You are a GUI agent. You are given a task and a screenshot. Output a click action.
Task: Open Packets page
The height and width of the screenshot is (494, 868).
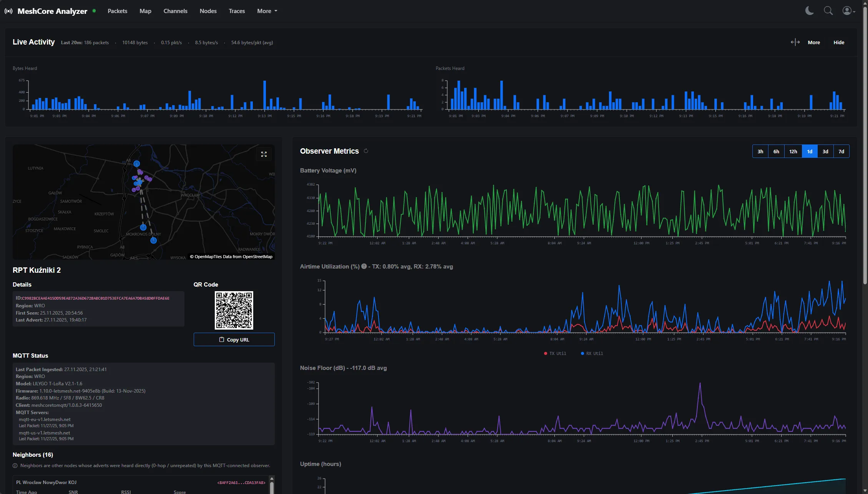pos(117,11)
